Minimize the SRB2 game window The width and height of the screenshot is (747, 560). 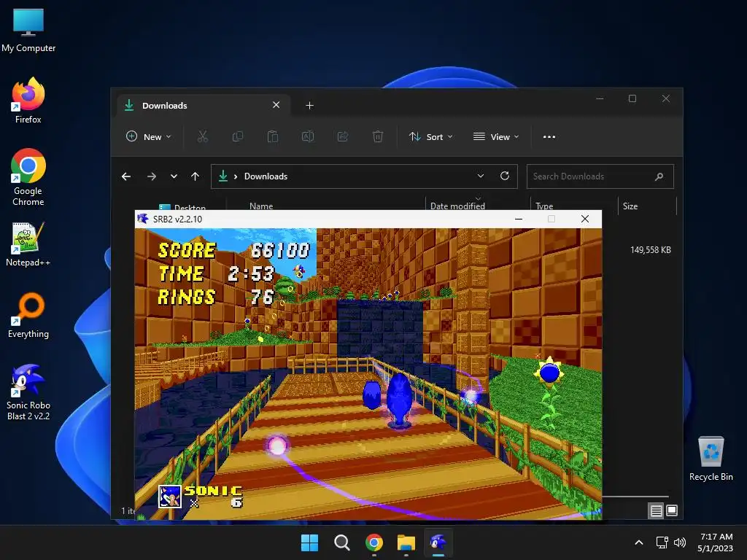pyautogui.click(x=519, y=219)
